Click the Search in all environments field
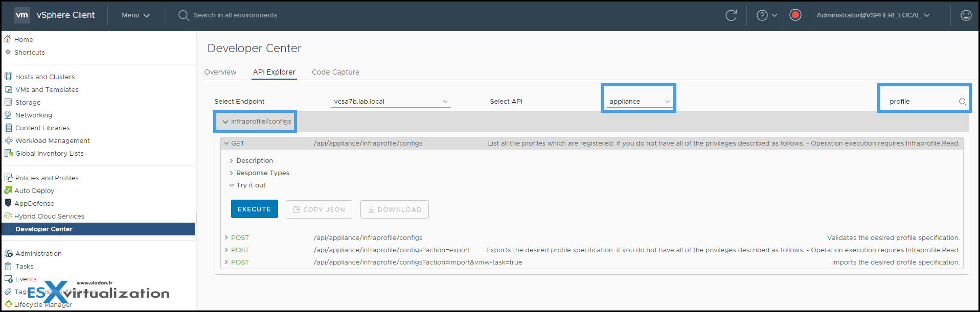 [235, 15]
